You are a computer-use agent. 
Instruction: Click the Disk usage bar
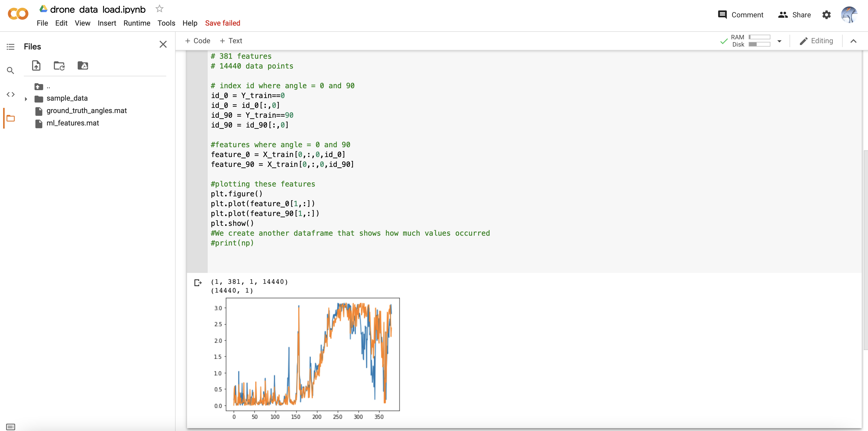(759, 44)
